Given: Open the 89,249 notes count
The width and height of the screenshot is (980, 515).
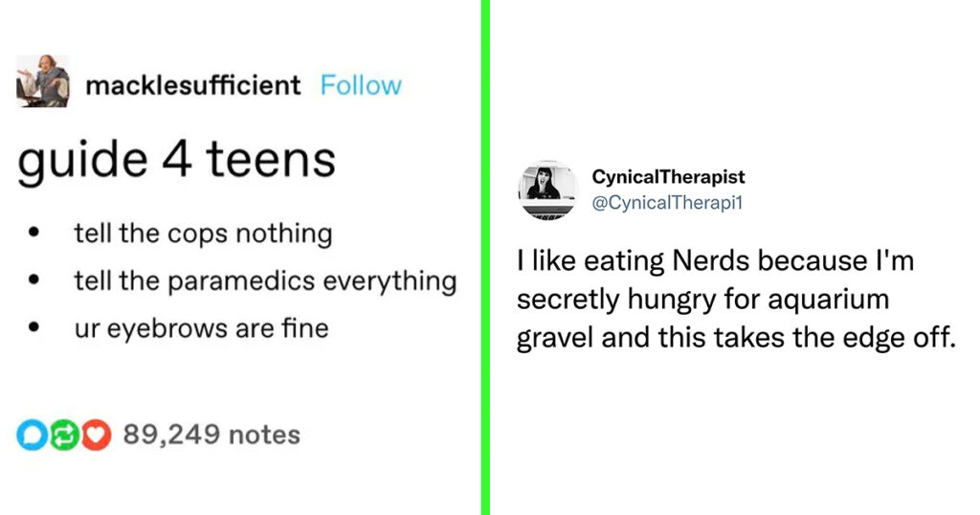Looking at the screenshot, I should pyautogui.click(x=212, y=435).
